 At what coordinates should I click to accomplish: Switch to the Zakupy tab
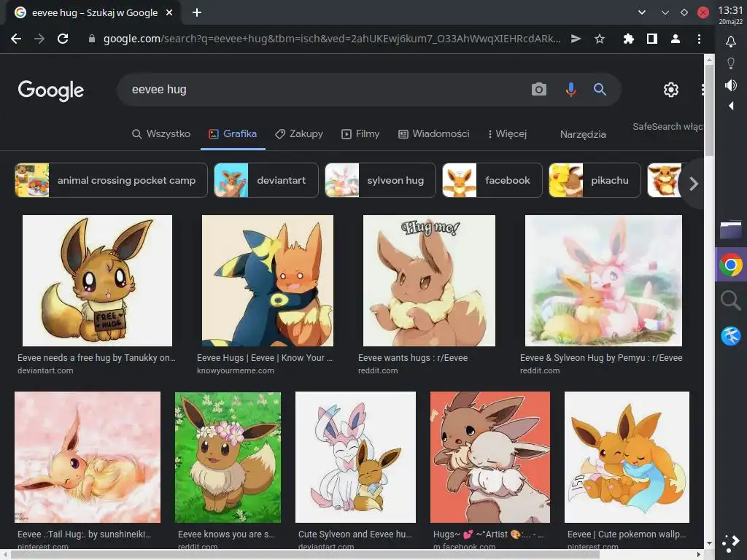click(x=299, y=134)
